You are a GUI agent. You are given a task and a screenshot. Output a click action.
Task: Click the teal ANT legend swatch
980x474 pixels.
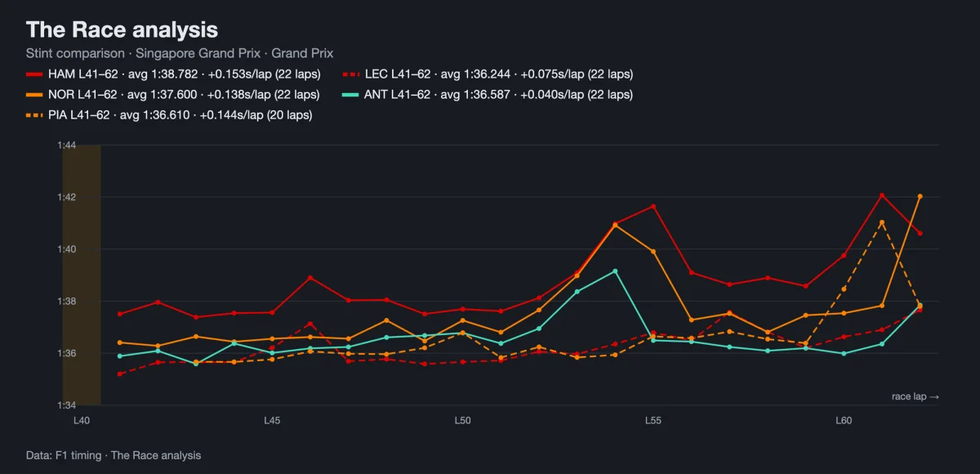tap(352, 95)
